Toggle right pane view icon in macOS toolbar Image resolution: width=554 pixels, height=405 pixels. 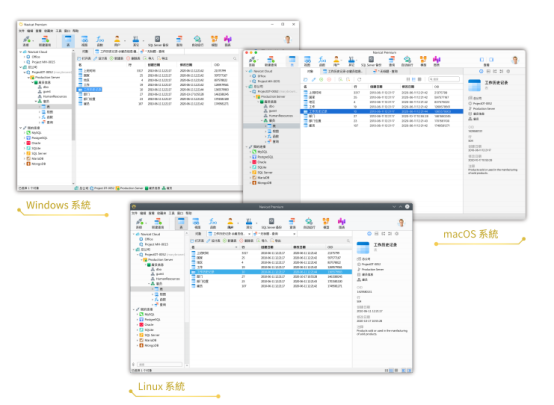coord(491,60)
